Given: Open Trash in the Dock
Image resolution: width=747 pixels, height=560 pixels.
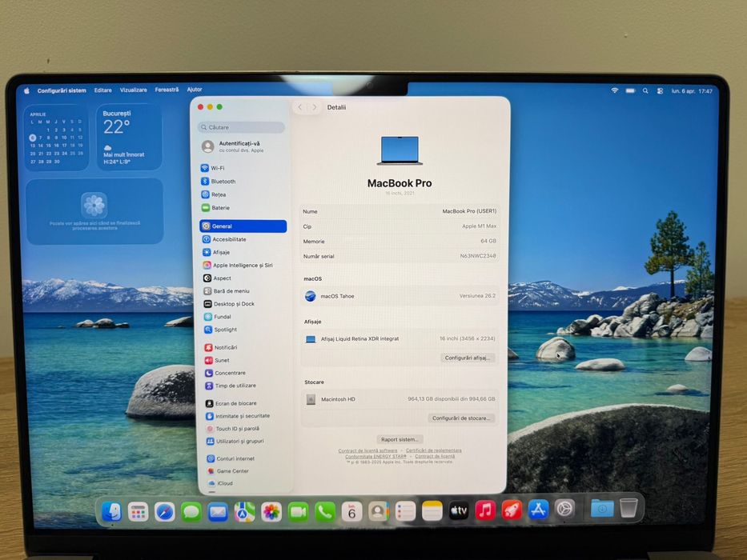Looking at the screenshot, I should 629,508.
